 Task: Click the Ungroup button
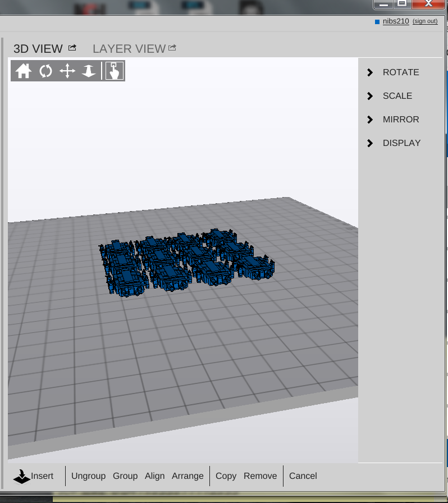(88, 476)
